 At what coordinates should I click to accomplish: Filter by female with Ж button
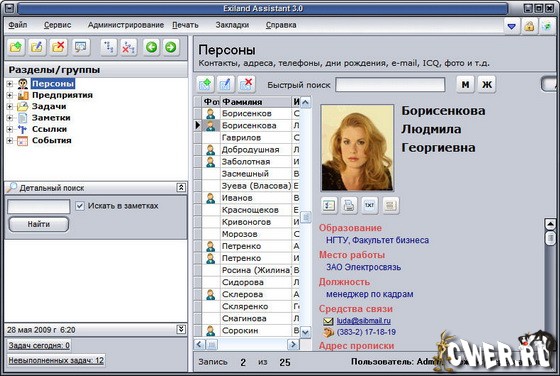[x=487, y=85]
